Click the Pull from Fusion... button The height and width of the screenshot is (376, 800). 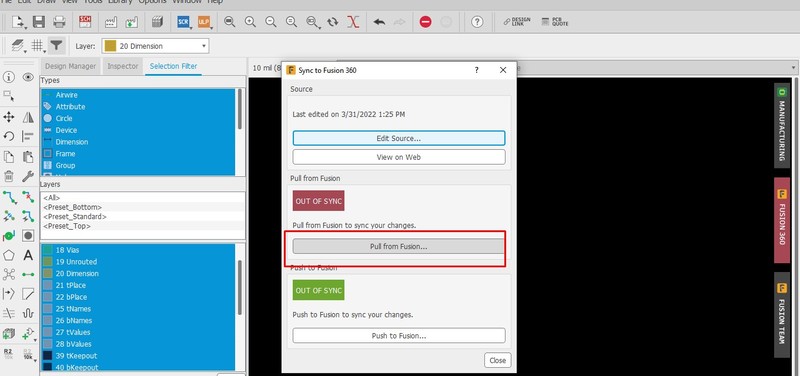tap(398, 246)
